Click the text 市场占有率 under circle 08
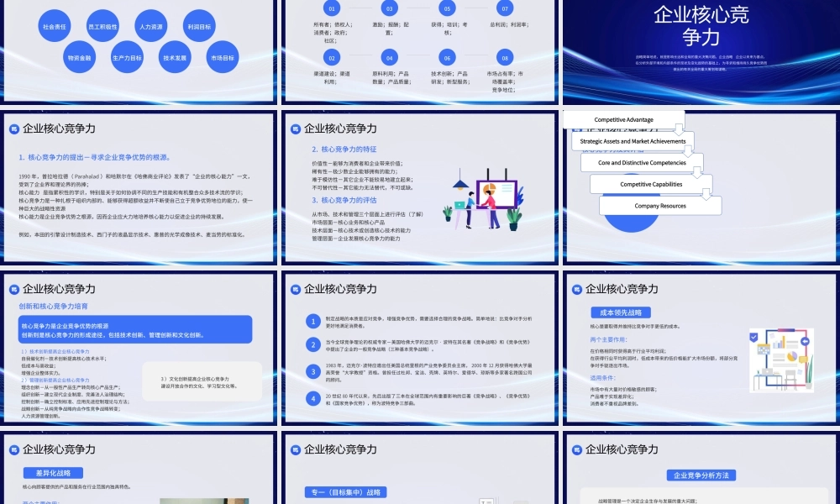The image size is (840, 504). tap(501, 73)
